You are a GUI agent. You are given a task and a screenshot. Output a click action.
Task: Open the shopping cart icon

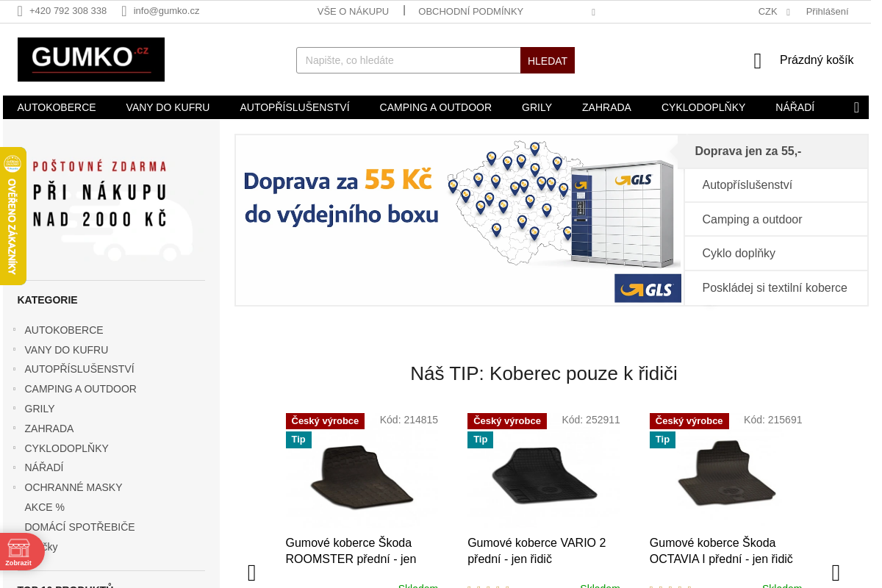(x=758, y=61)
